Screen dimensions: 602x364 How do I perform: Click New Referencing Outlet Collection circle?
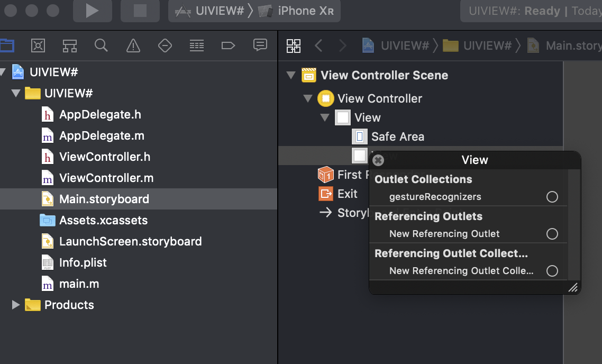(552, 271)
